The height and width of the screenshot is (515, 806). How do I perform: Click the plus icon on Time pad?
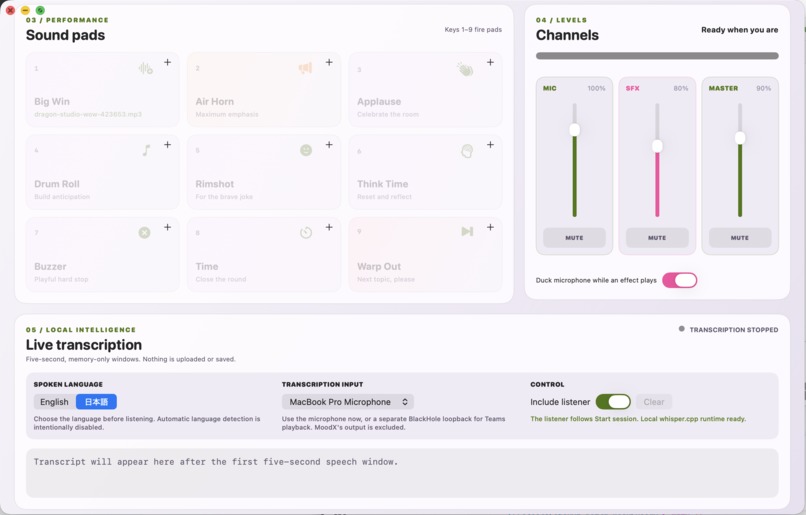pyautogui.click(x=329, y=227)
